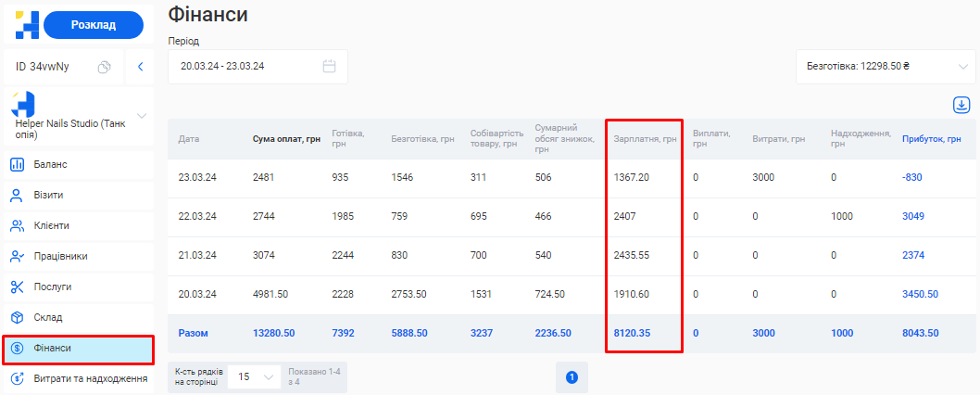The image size is (980, 395).
Task: Open Візити menu item
Action: coord(48,196)
